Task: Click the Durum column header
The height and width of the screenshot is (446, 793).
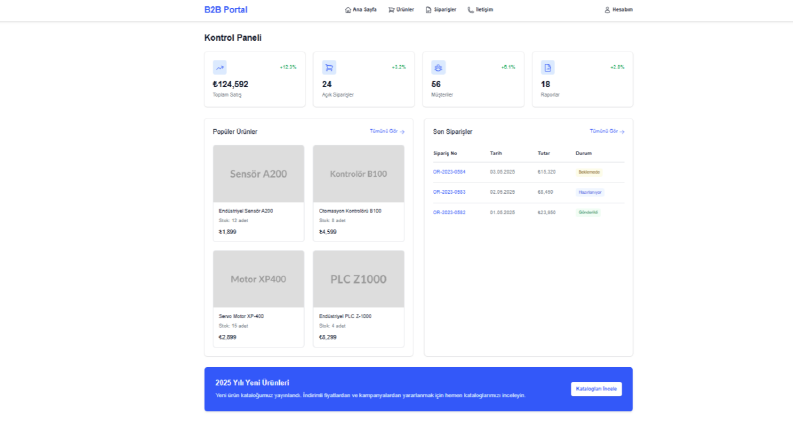Action: [584, 153]
